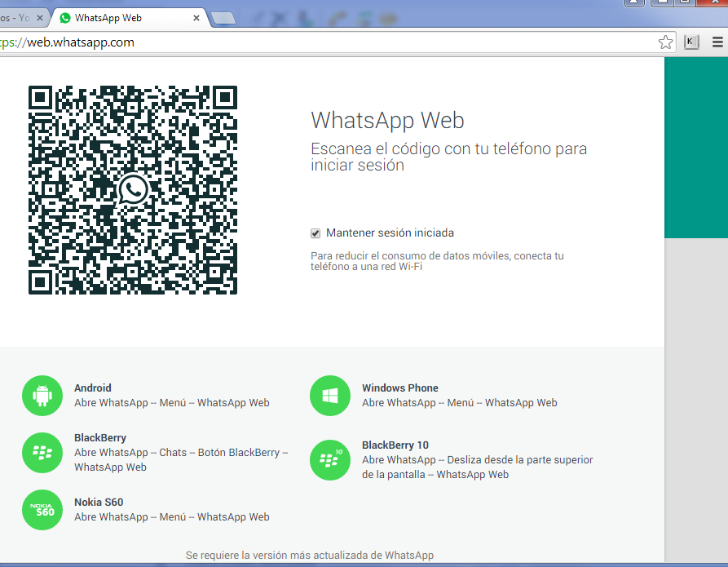Bookmark this page with the star icon
The height and width of the screenshot is (567, 728).
665,42
